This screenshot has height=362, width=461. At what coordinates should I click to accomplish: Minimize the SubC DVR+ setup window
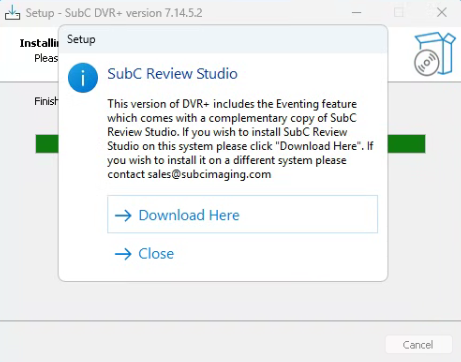click(x=356, y=13)
